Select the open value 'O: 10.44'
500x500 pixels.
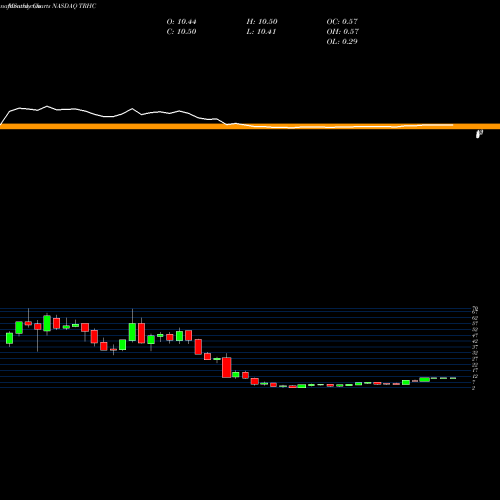coord(181,22)
